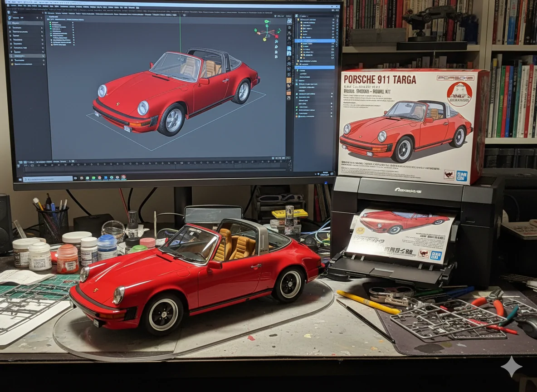Select the lower blue-highlighted row in right panel
Viewport: 537px width, 392px height.
315,67
